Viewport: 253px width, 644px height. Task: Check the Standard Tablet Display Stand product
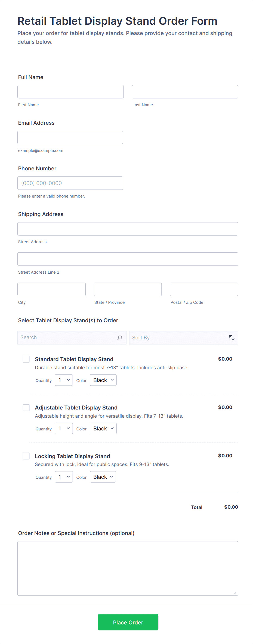click(26, 359)
